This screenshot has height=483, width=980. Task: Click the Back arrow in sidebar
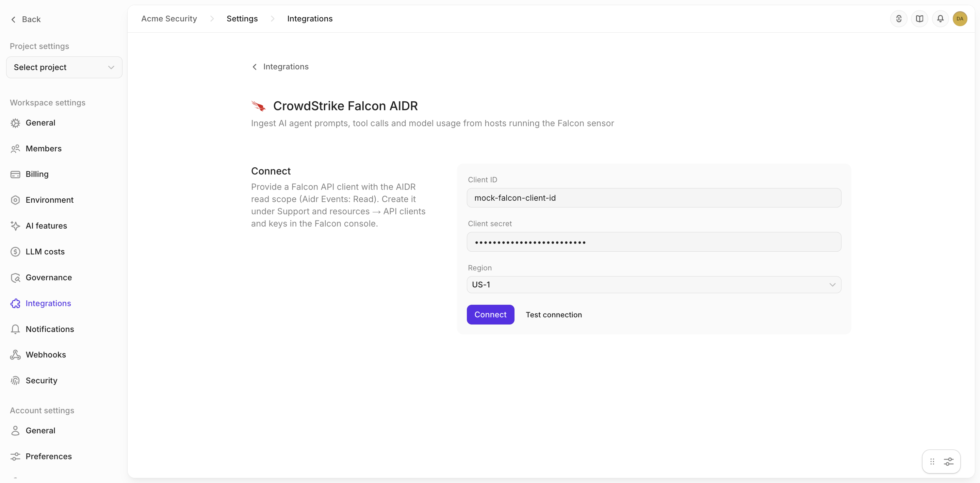[14, 19]
